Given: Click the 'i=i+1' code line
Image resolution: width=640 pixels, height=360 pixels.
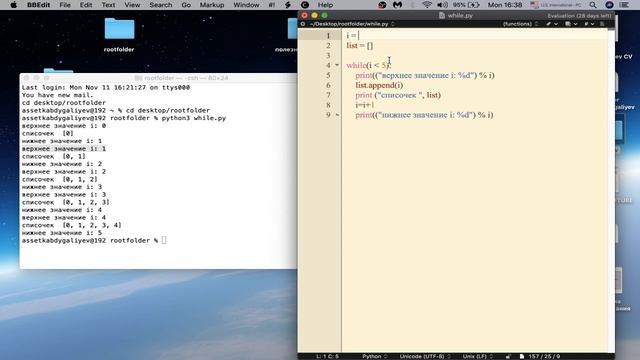Looking at the screenshot, I should pos(364,105).
